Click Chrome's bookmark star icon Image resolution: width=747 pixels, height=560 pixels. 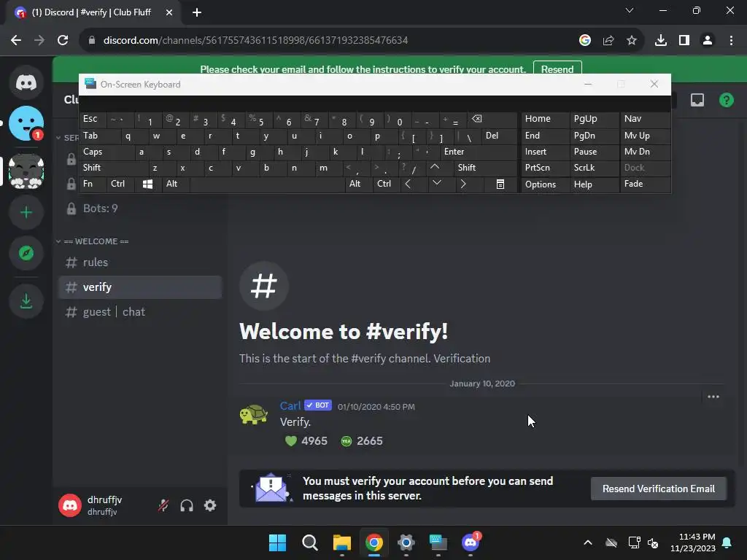[x=632, y=41]
